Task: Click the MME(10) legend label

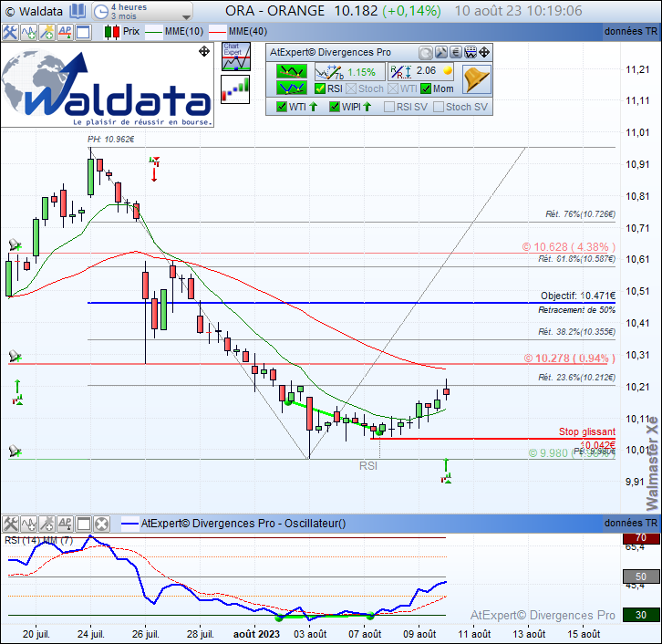Action: click(184, 32)
